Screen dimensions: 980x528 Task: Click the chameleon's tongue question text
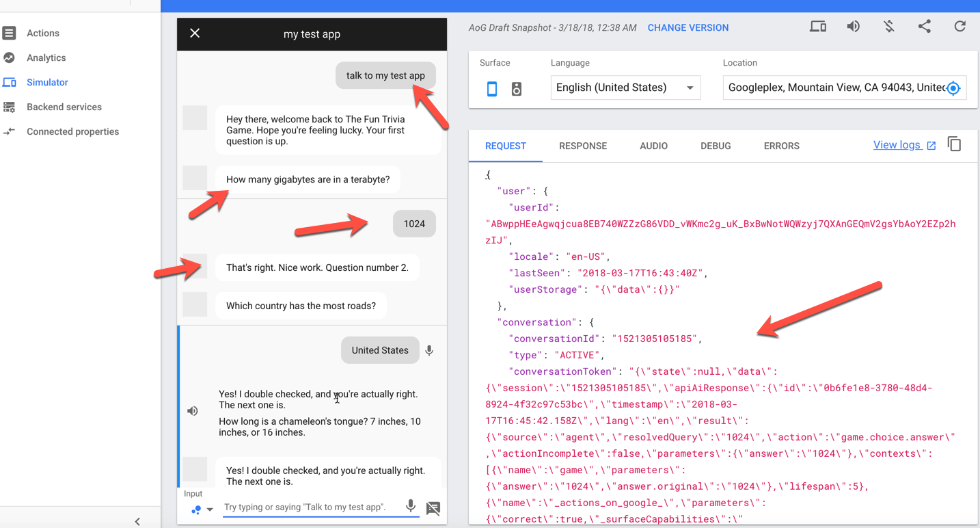(x=319, y=427)
